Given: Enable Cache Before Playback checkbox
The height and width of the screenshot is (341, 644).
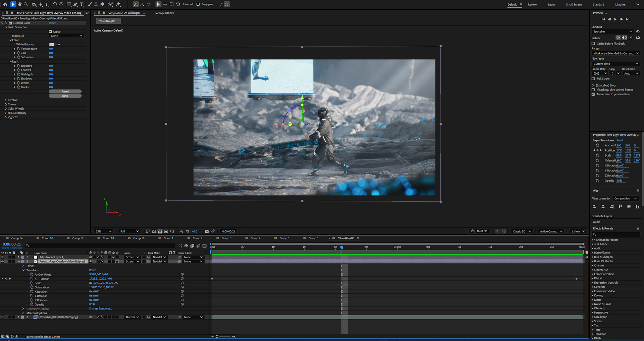Looking at the screenshot, I should coord(593,44).
